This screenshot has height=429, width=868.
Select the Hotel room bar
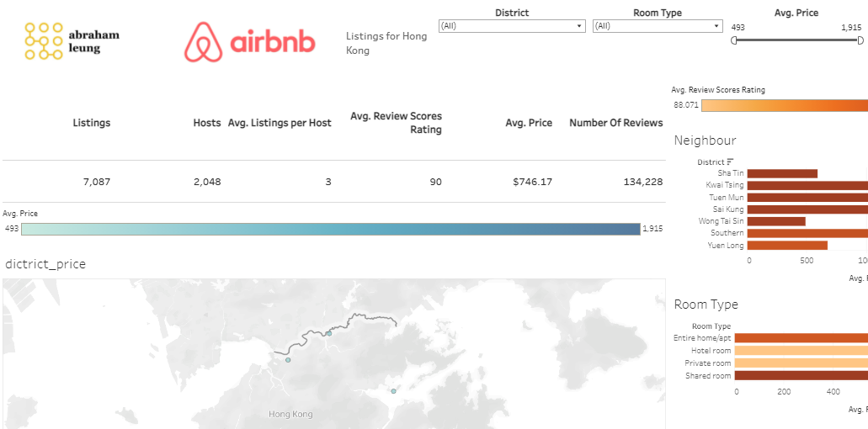click(801, 351)
